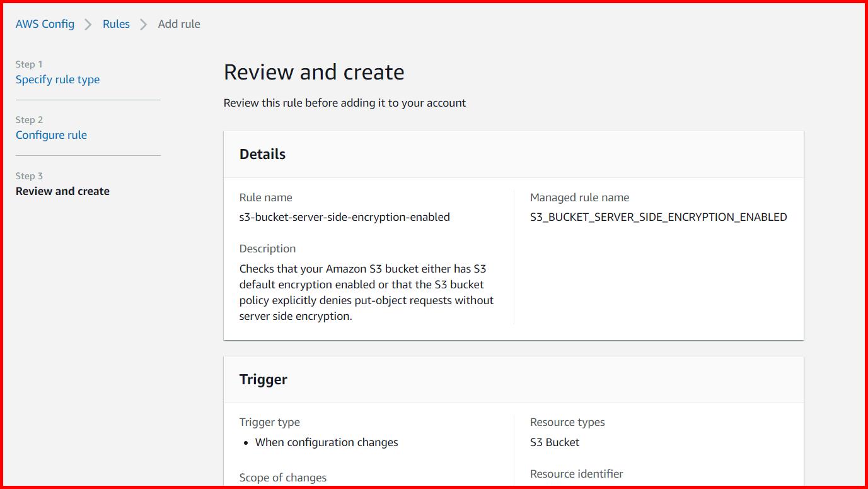Go back to Specify rule type step
Viewport: 868px width, 489px height.
(x=57, y=80)
